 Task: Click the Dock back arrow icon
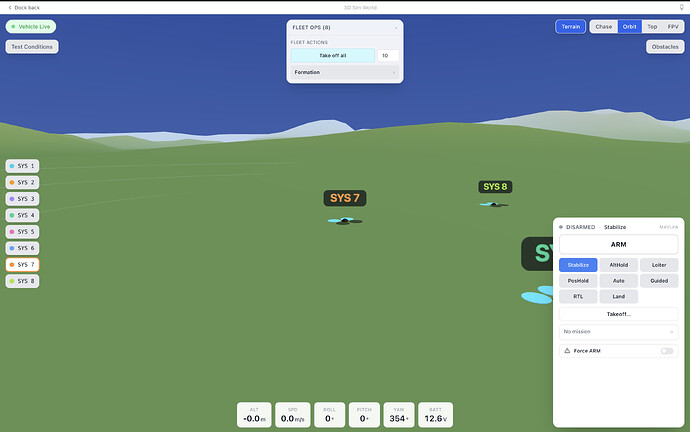pos(10,7)
